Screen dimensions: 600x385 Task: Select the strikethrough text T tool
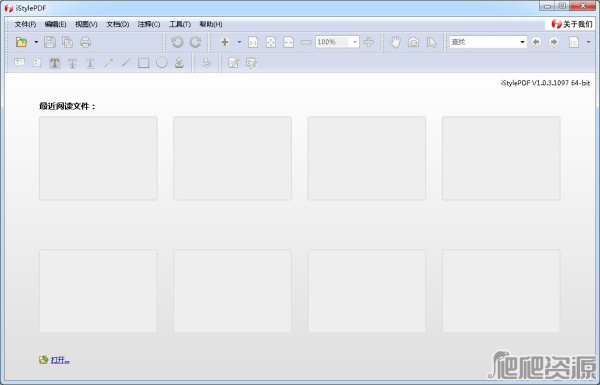point(72,63)
